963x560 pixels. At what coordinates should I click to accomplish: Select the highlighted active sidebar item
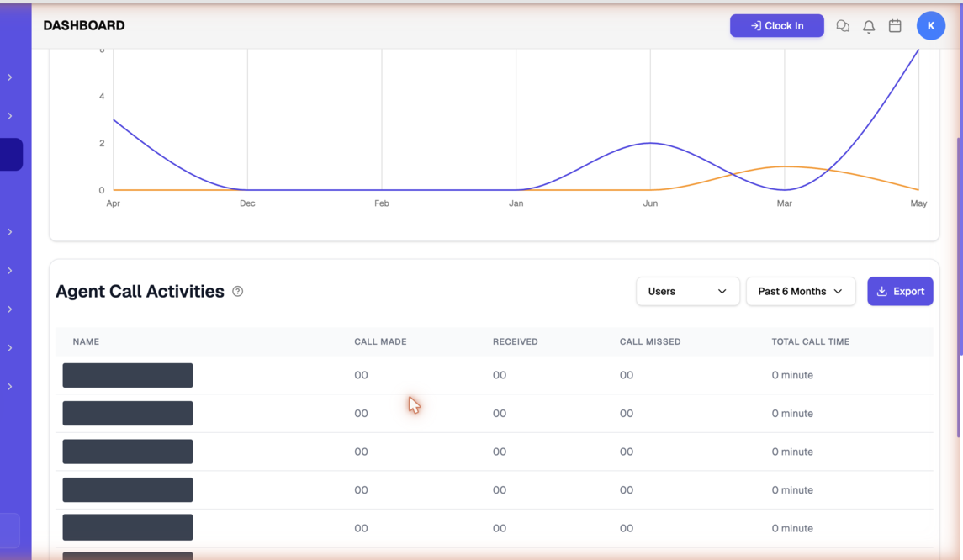pyautogui.click(x=11, y=154)
